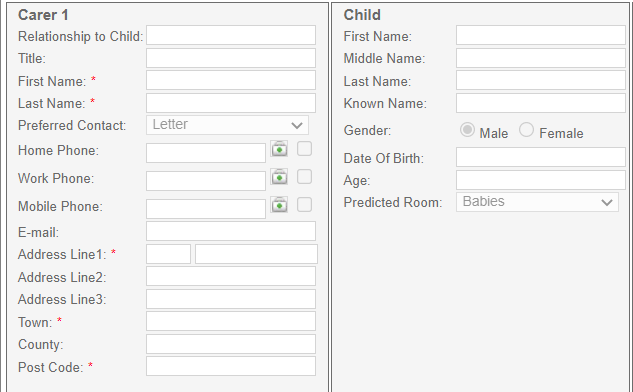The image size is (633, 392).
Task: Open the Predicted Room dropdown
Action: (x=537, y=202)
